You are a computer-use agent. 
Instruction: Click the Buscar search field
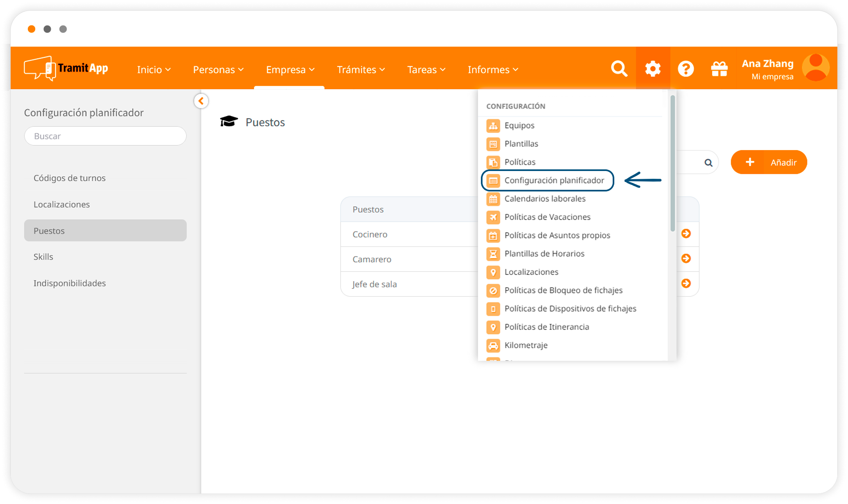tap(105, 136)
